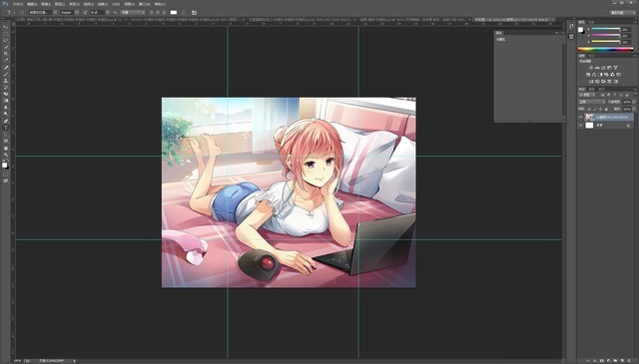The image size is (639, 364).
Task: Delete layer using trash icon
Action: coord(628,361)
